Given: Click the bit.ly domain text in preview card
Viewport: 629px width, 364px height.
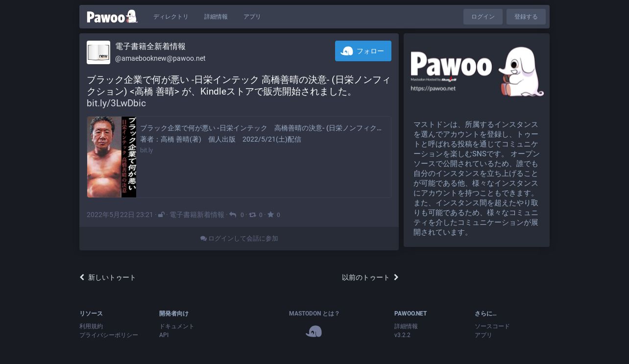Looking at the screenshot, I should pyautogui.click(x=146, y=150).
